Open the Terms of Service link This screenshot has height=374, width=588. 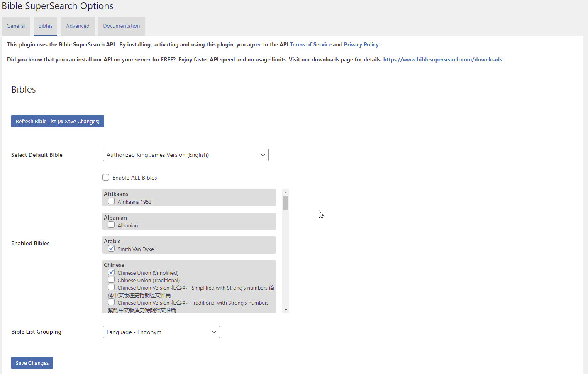click(x=310, y=44)
